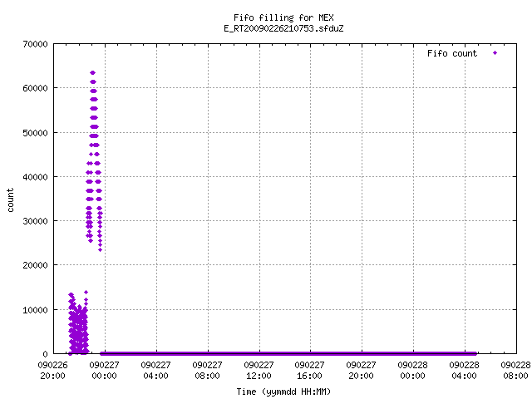532x399 pixels.
Task: Click the x-axis label 'Time (yymmdd HH:MM)'
Action: click(283, 392)
